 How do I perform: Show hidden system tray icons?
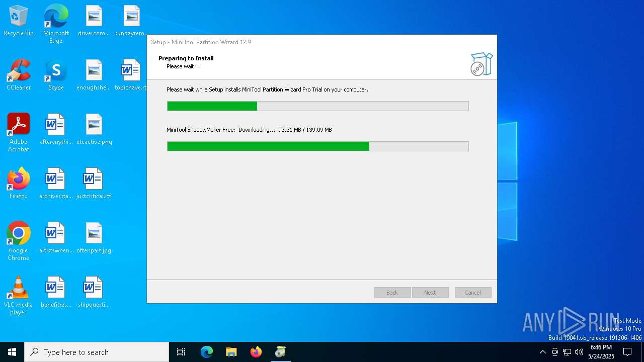pos(542,352)
